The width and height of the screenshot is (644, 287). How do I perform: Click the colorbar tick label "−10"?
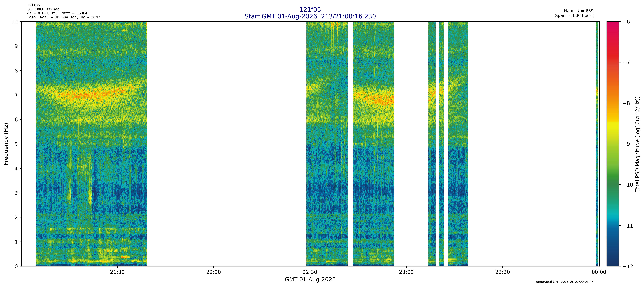(x=628, y=185)
